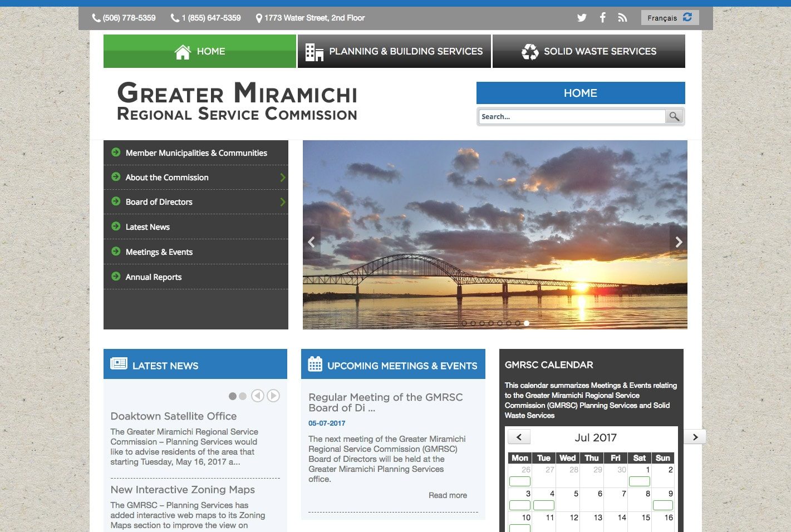This screenshot has width=791, height=532.
Task: Click the 05-07-2017 event date
Action: click(327, 423)
